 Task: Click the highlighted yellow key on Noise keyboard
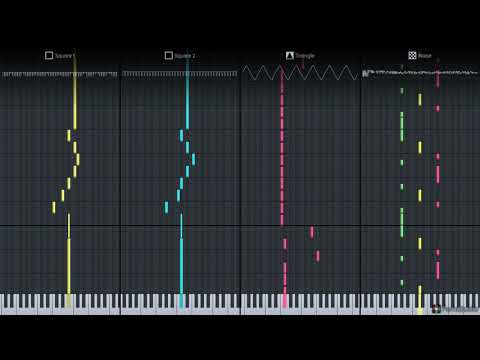420,304
